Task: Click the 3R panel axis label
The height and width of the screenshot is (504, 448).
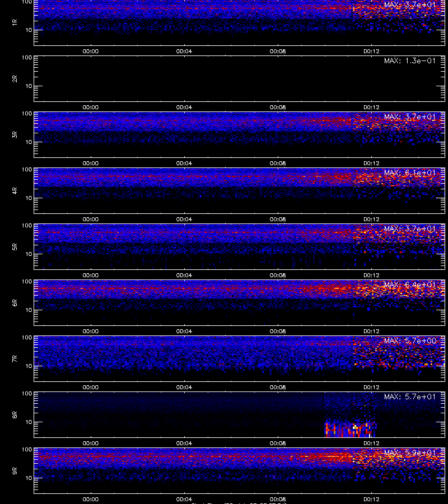Action: (x=15, y=134)
